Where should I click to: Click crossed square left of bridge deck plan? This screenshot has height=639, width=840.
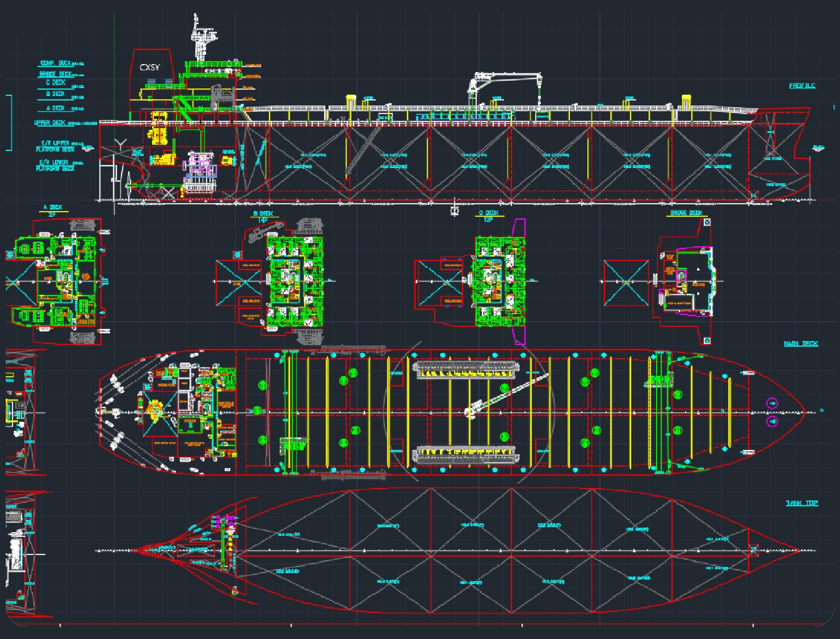click(626, 282)
